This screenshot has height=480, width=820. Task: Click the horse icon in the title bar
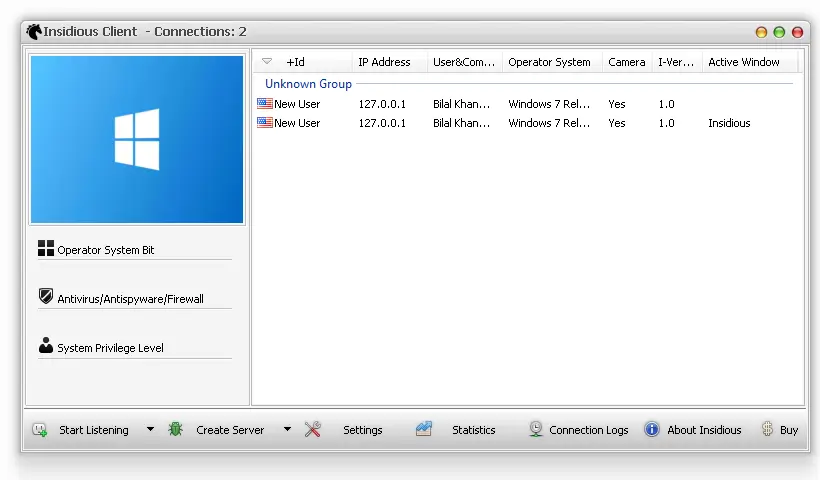33,32
